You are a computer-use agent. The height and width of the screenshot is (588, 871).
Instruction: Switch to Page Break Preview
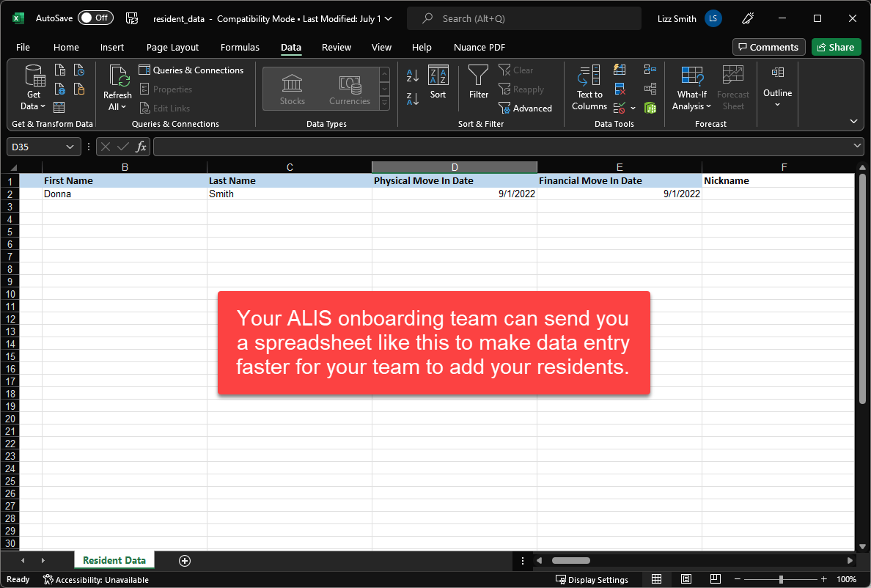click(x=716, y=579)
